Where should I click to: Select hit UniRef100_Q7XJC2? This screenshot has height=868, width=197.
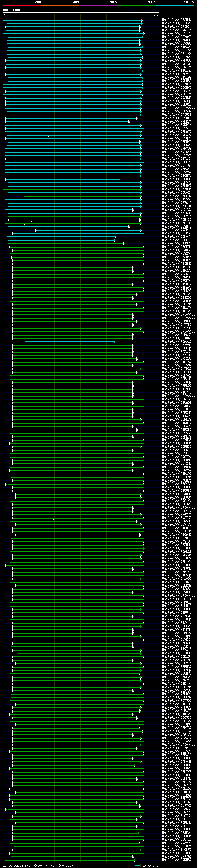pyautogui.click(x=177, y=33)
